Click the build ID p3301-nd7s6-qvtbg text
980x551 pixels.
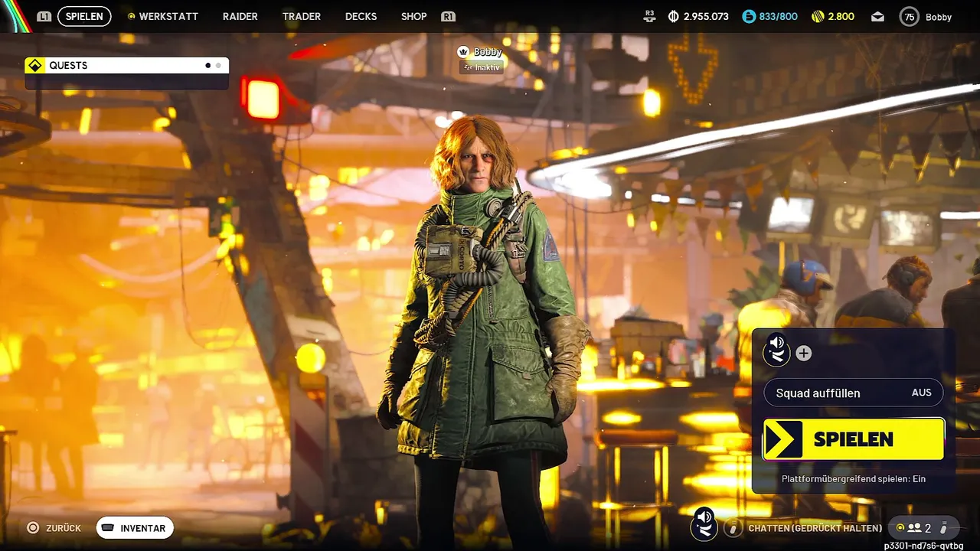pos(923,546)
